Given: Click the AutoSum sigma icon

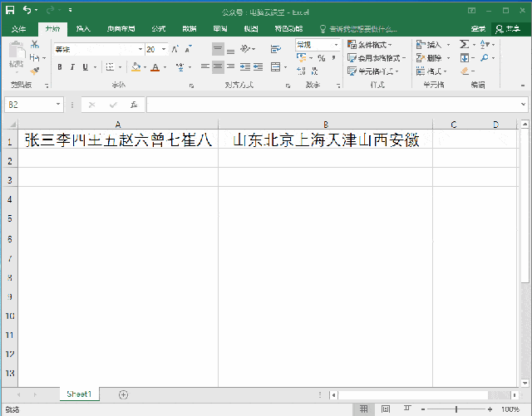Looking at the screenshot, I should tap(464, 44).
